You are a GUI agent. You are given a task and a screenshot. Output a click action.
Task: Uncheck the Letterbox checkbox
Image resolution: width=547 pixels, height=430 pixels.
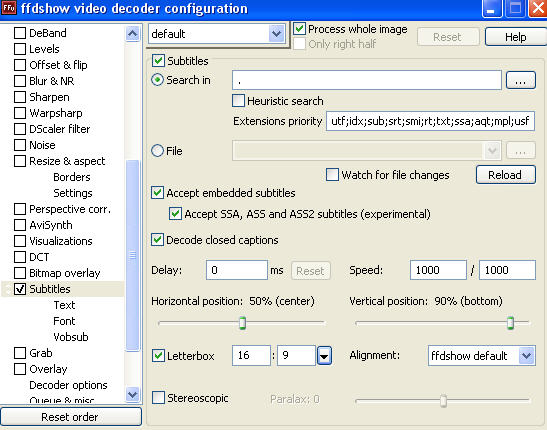tap(158, 356)
